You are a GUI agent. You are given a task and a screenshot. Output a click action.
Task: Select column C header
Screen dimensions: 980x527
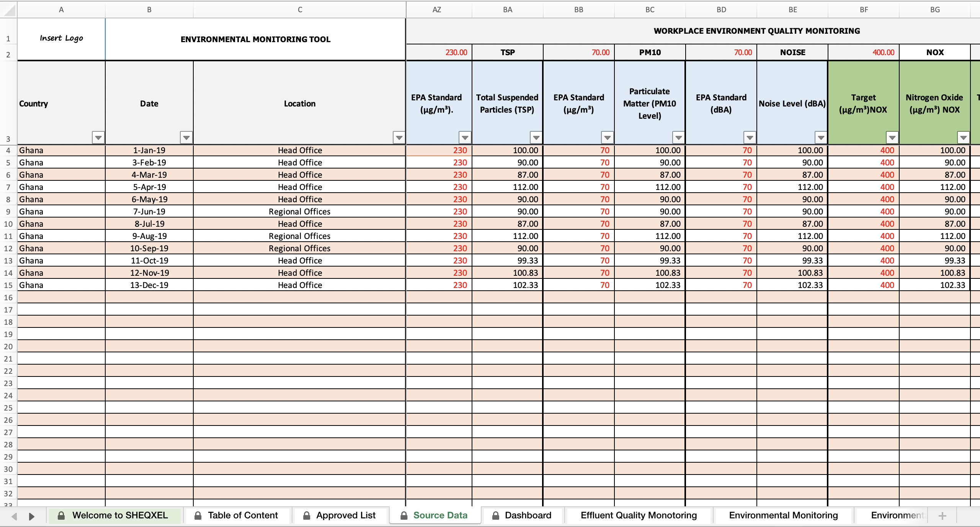300,10
